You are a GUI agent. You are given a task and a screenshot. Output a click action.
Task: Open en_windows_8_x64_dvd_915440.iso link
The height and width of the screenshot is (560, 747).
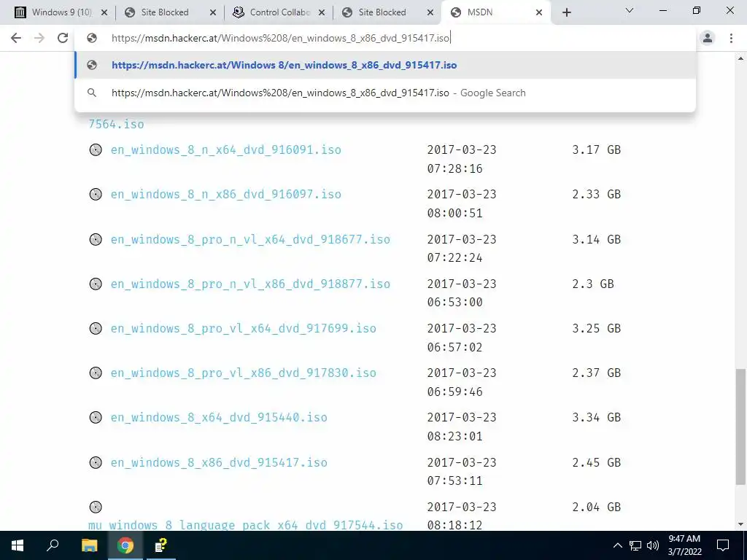point(219,418)
